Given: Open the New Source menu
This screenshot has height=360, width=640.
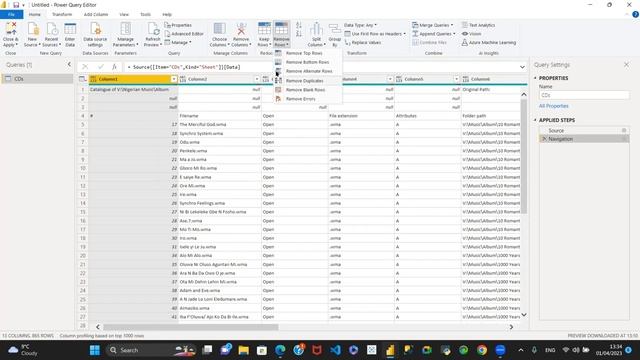Looking at the screenshot, I should coord(32,34).
